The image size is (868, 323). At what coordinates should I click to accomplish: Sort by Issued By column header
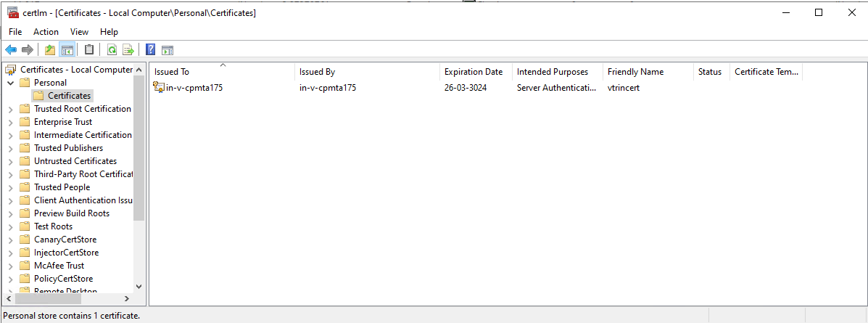368,72
